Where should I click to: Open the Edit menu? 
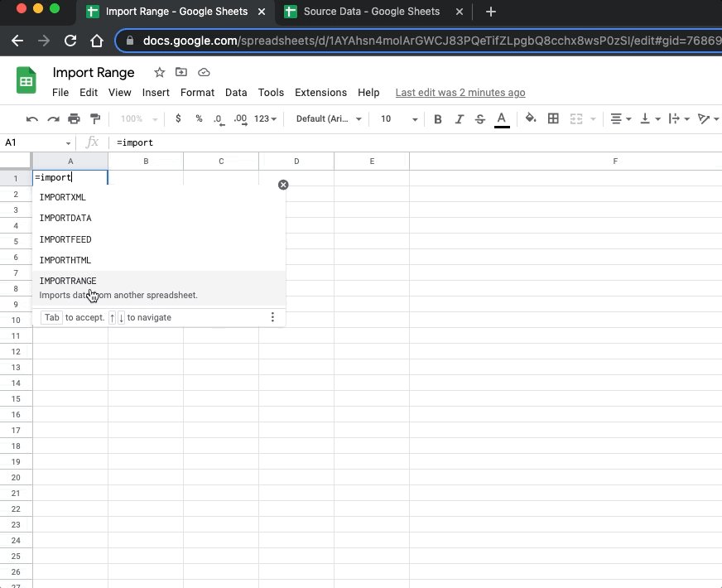pyautogui.click(x=89, y=93)
